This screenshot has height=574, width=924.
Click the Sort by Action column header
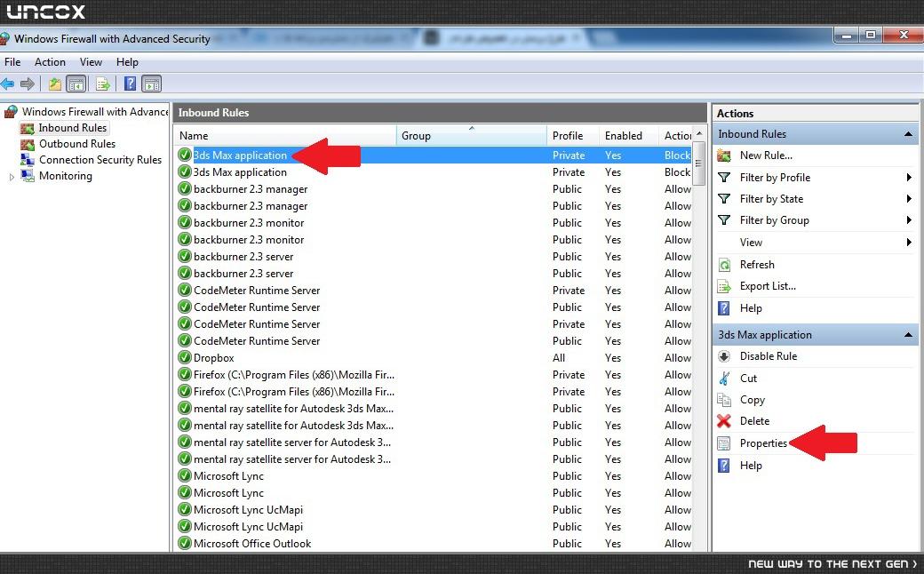pos(675,136)
